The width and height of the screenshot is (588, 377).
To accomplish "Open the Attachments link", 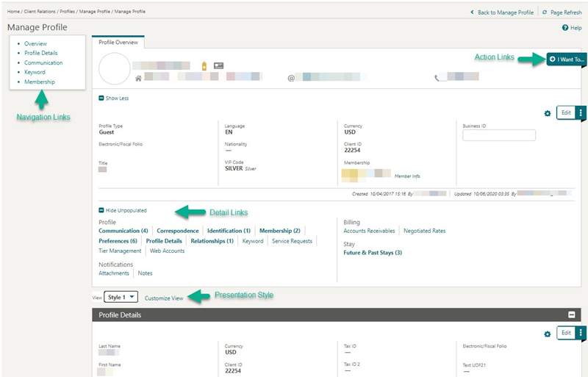I will coord(114,273).
